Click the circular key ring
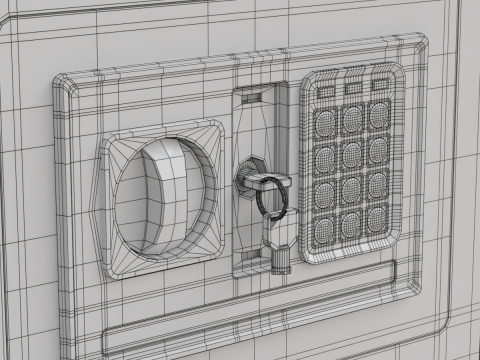This screenshot has height=360, width=480. tap(271, 198)
